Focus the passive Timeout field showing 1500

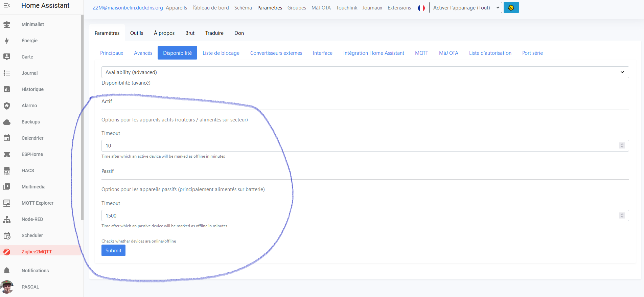point(365,215)
